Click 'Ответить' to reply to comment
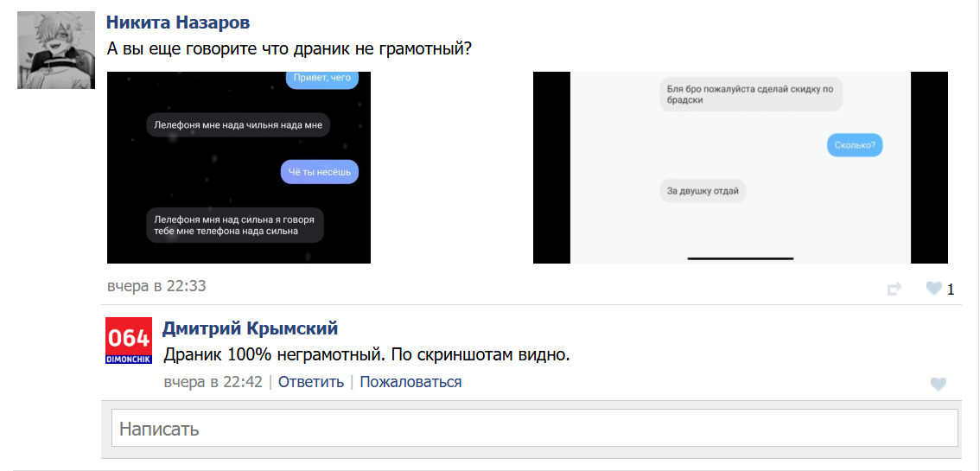Viewport: 980px width, 471px height. coord(310,382)
